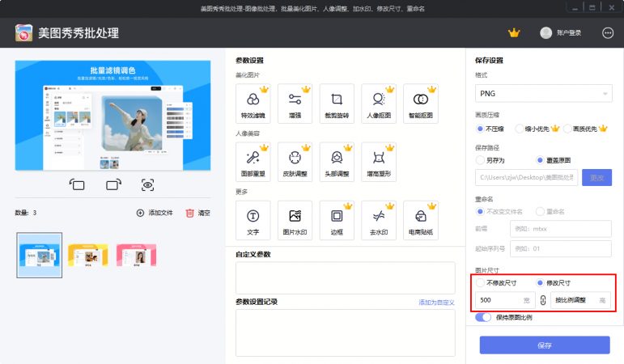Select 缩小优先 compression option
Viewport: 624px width, 364px height.
(520, 128)
